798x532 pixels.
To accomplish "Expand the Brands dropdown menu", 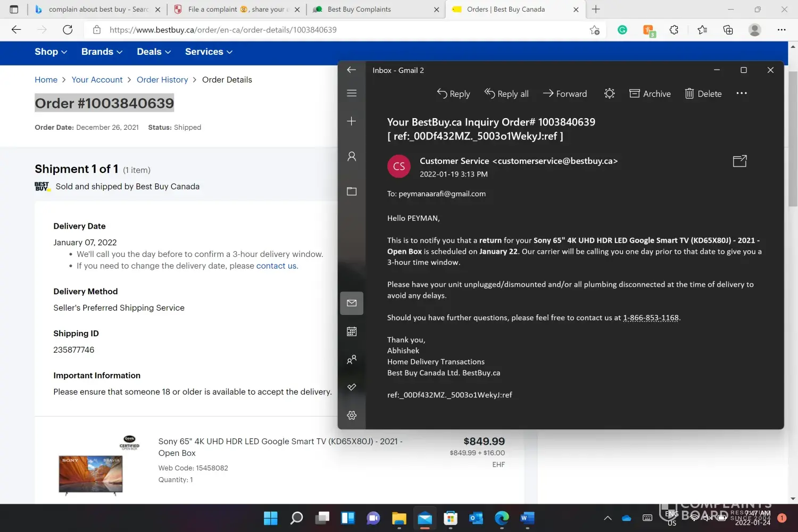I will click(x=102, y=52).
